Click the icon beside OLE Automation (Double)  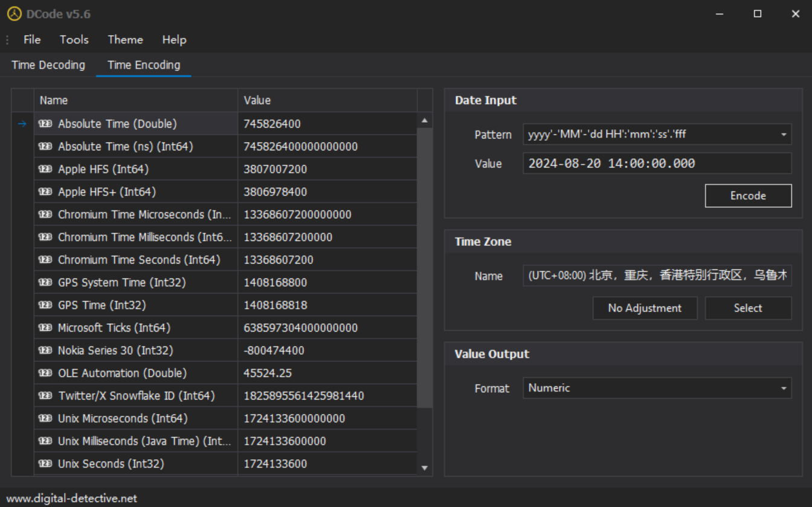coord(45,373)
